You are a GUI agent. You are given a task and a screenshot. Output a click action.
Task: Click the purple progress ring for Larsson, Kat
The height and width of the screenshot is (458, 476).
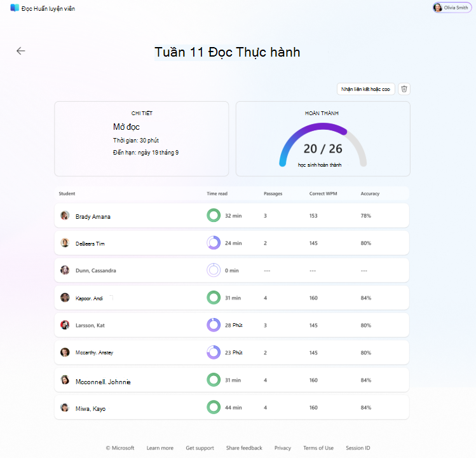(214, 325)
